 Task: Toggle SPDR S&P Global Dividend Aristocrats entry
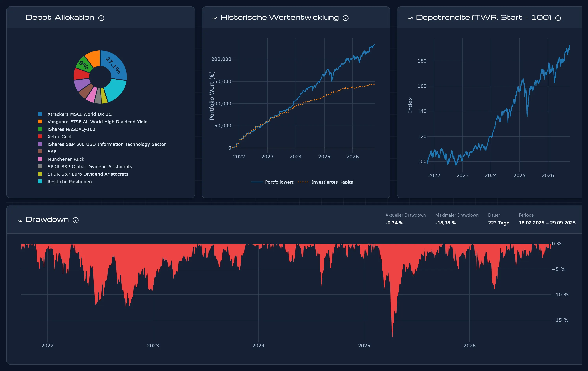[x=85, y=166]
